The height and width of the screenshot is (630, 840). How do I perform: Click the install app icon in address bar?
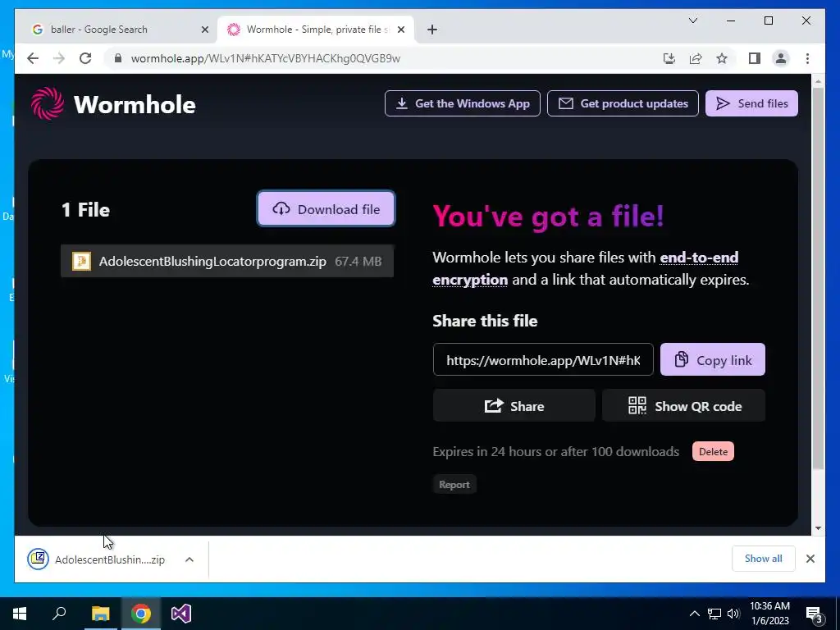point(669,58)
